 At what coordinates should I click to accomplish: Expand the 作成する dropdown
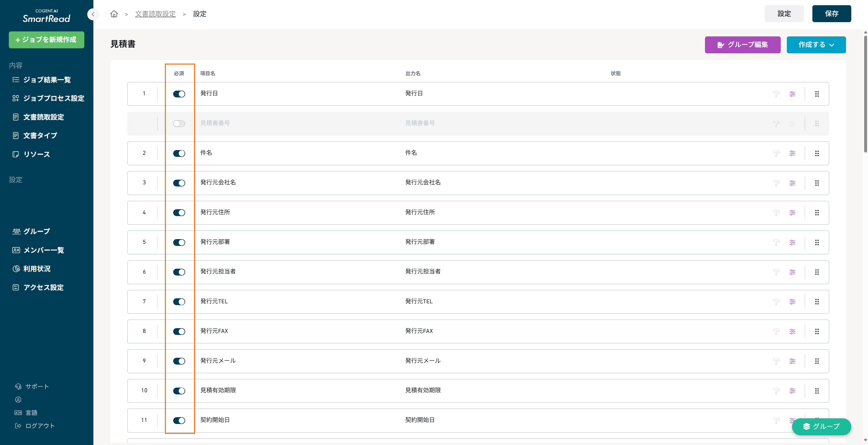pos(816,45)
